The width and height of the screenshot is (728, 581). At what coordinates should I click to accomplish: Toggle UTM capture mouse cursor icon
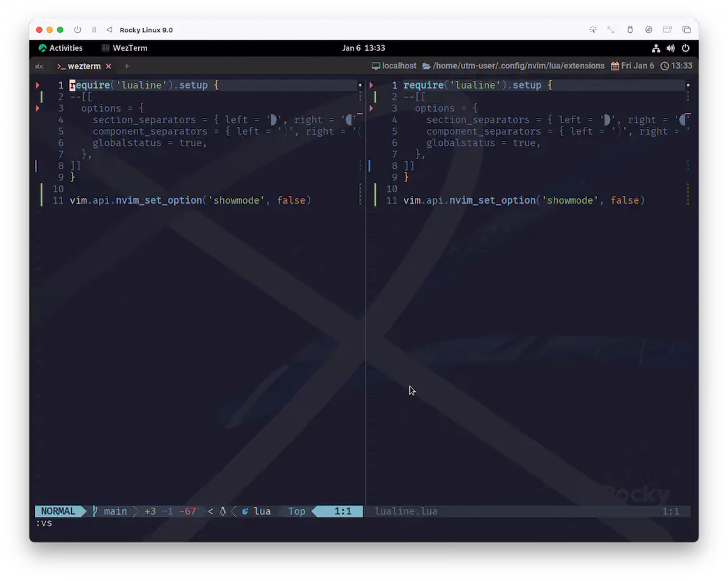point(593,30)
